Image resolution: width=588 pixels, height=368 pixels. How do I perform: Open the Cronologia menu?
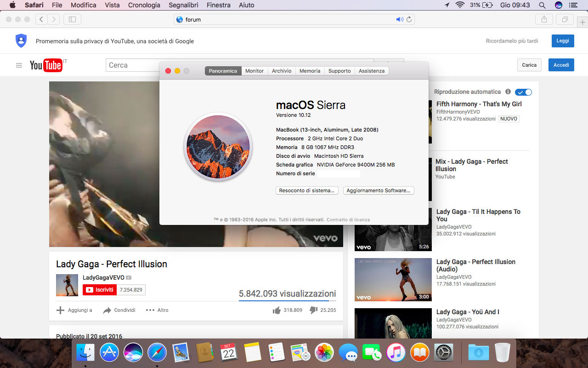pos(144,5)
